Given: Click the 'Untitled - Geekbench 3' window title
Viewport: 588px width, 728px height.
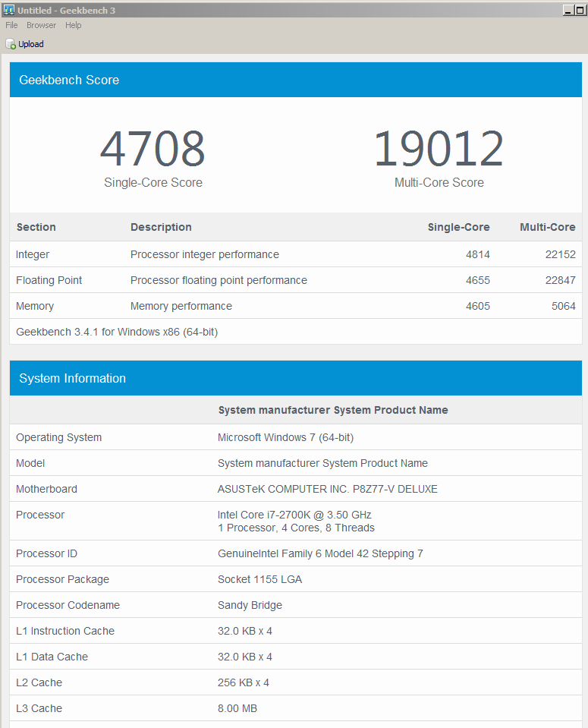Looking at the screenshot, I should pyautogui.click(x=66, y=10).
